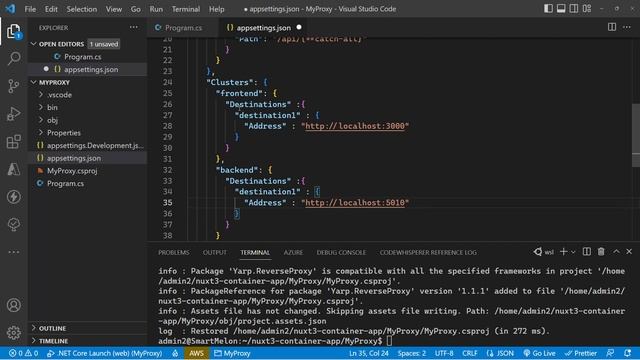Click the feedback icon in status bar

[x=610, y=353]
